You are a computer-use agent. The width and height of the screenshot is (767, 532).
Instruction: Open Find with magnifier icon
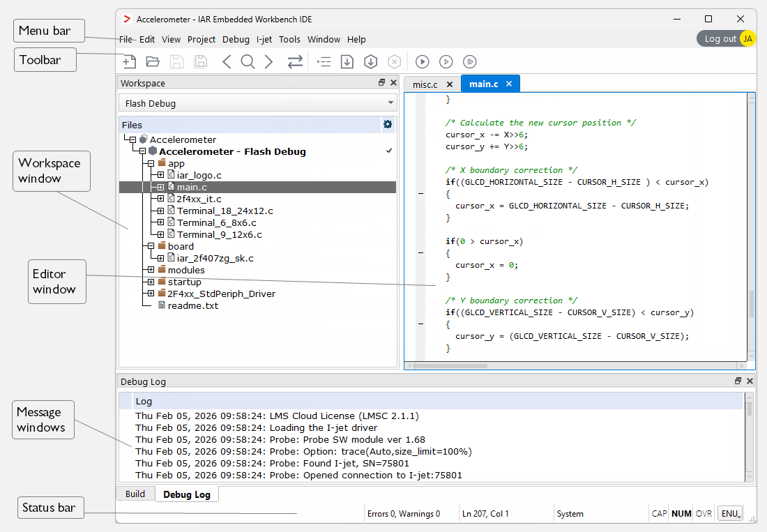[248, 61]
